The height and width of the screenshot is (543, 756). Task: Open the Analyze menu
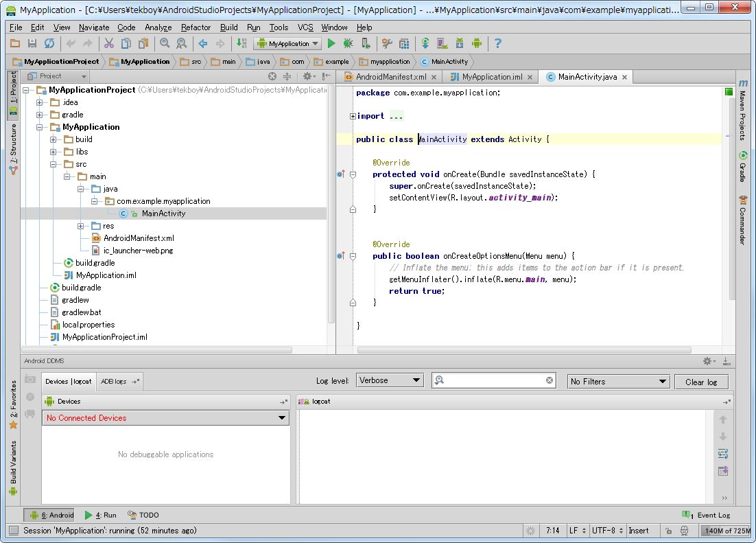(158, 27)
